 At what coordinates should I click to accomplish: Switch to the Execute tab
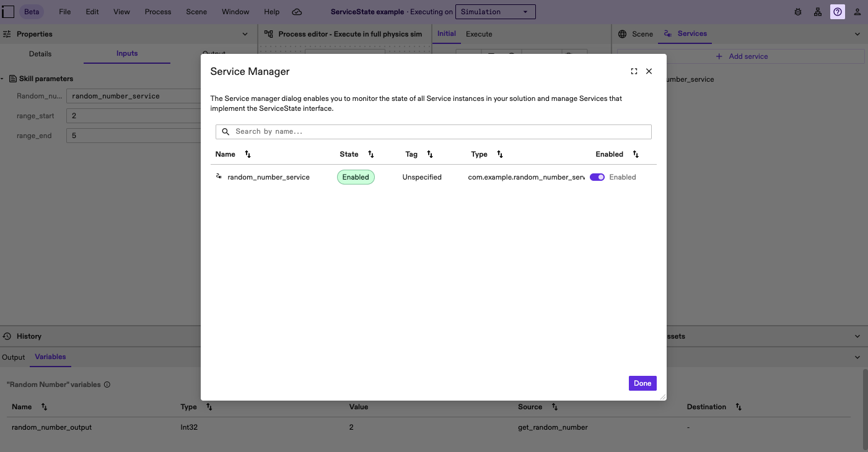tap(478, 34)
